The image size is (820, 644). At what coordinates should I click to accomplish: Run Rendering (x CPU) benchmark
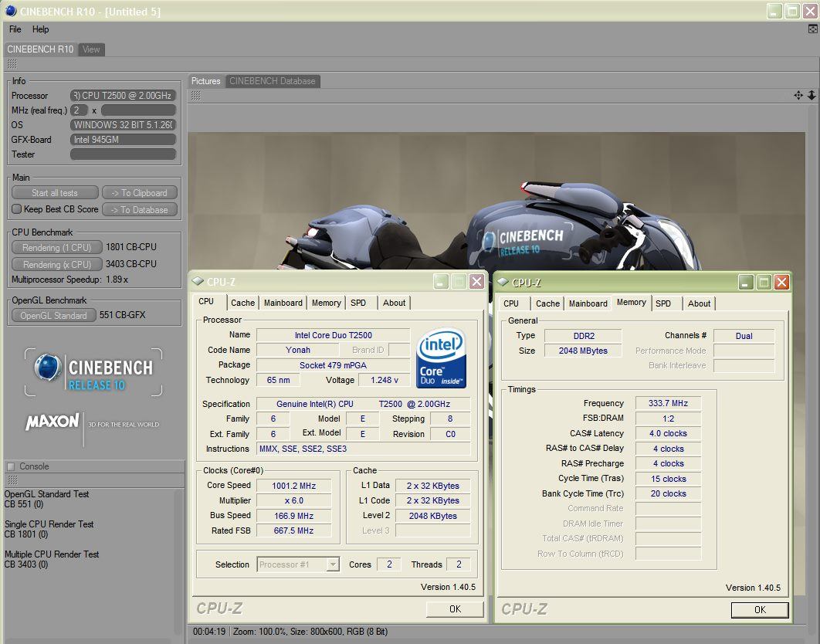pos(56,264)
